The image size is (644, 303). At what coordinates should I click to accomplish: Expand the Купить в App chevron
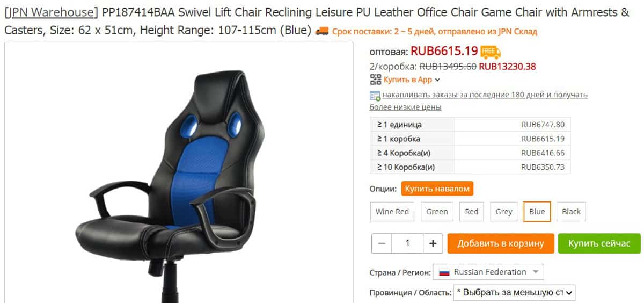point(437,80)
